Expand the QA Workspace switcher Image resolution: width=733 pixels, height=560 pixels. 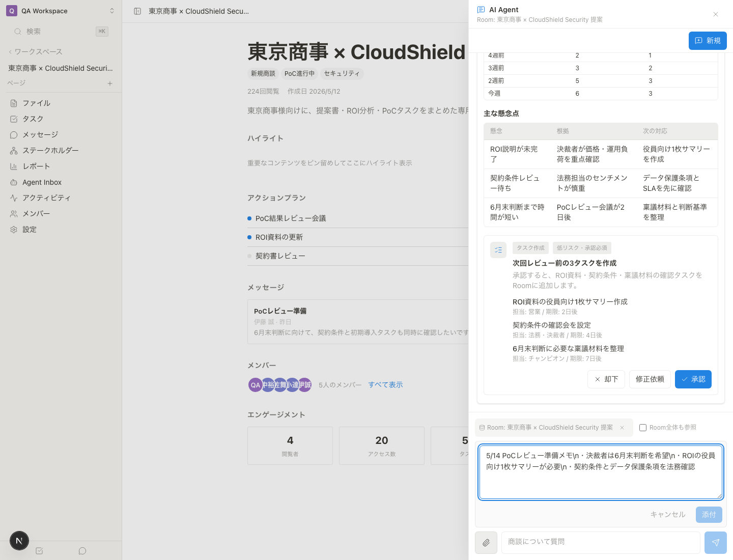112,11
